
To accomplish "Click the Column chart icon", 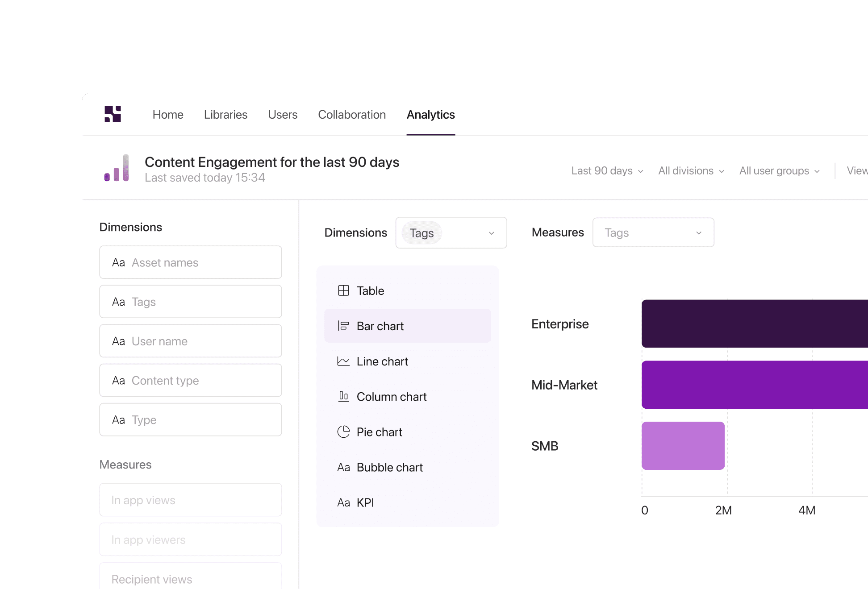I will coord(343,396).
